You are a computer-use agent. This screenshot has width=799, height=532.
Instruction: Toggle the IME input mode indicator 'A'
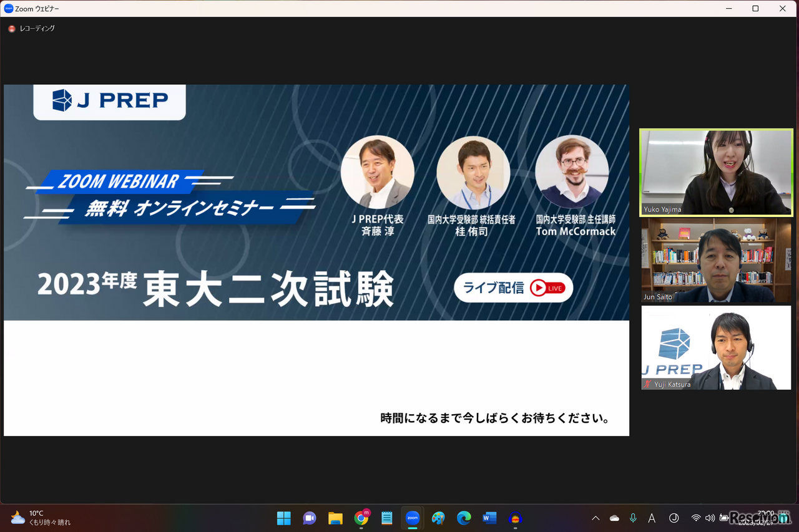click(652, 518)
